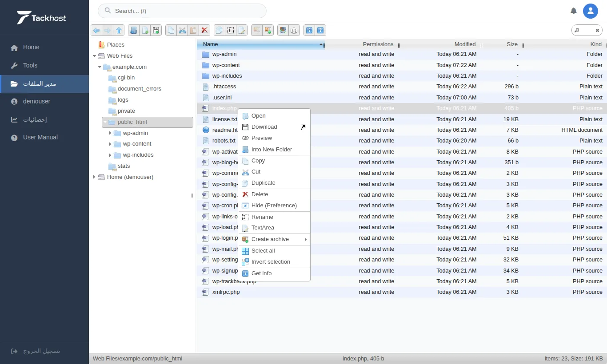Click the red X Delete toolbar icon
This screenshot has height=364, width=607.
coord(204,30)
